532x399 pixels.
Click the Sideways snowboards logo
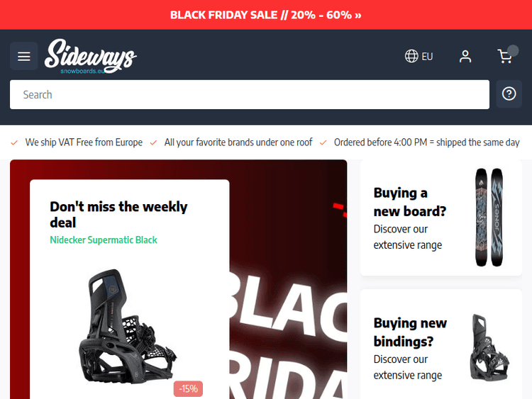(x=91, y=56)
